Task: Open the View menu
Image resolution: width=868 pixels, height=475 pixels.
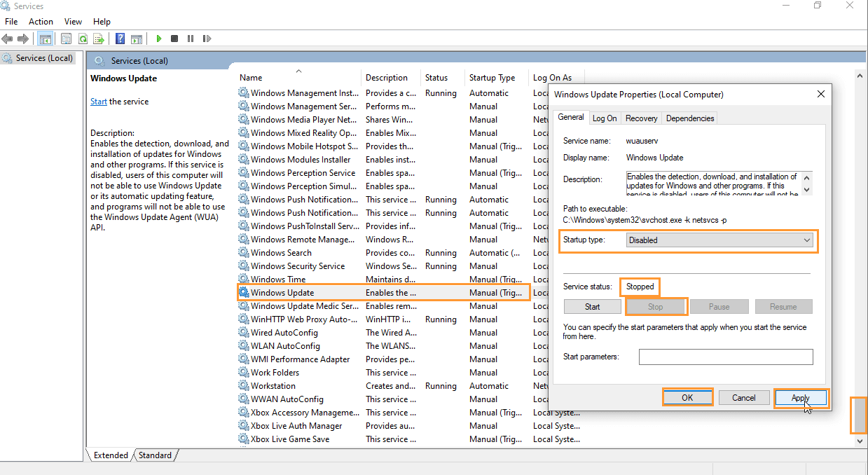Action: coord(73,22)
